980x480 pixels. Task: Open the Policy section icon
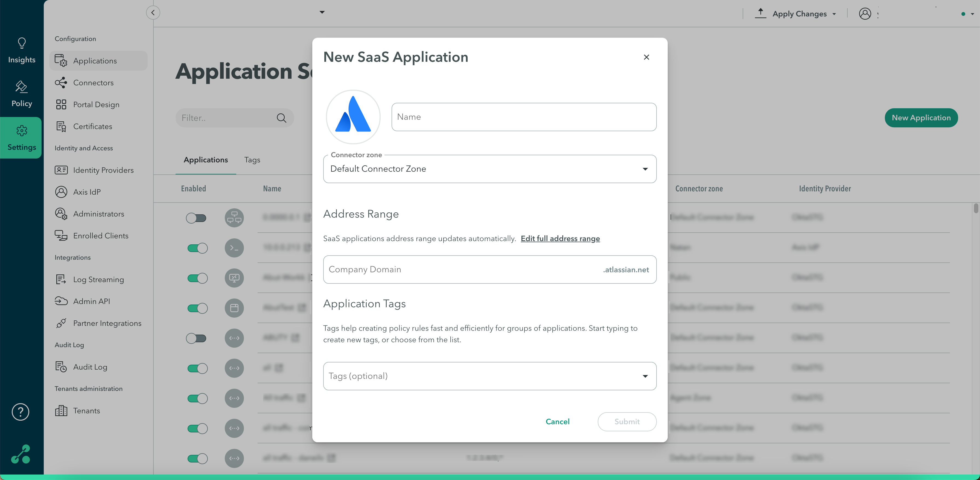[x=21, y=87]
